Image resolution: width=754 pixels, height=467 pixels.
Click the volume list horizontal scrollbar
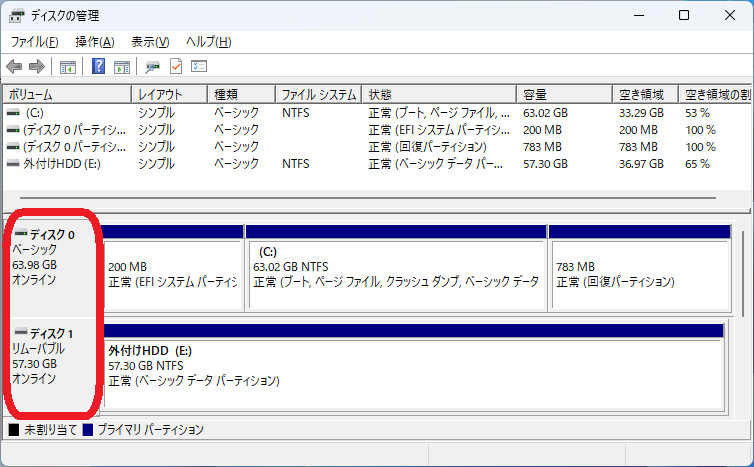coord(368,198)
